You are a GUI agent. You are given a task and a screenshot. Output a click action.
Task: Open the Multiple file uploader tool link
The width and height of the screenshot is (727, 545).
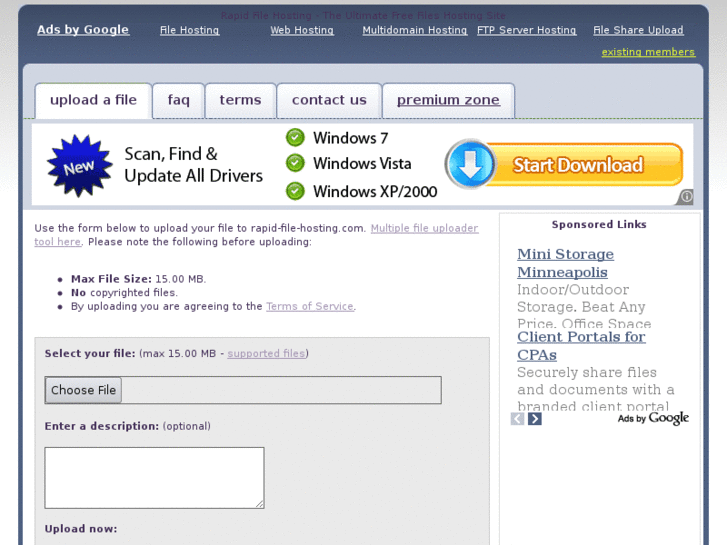coord(424,228)
